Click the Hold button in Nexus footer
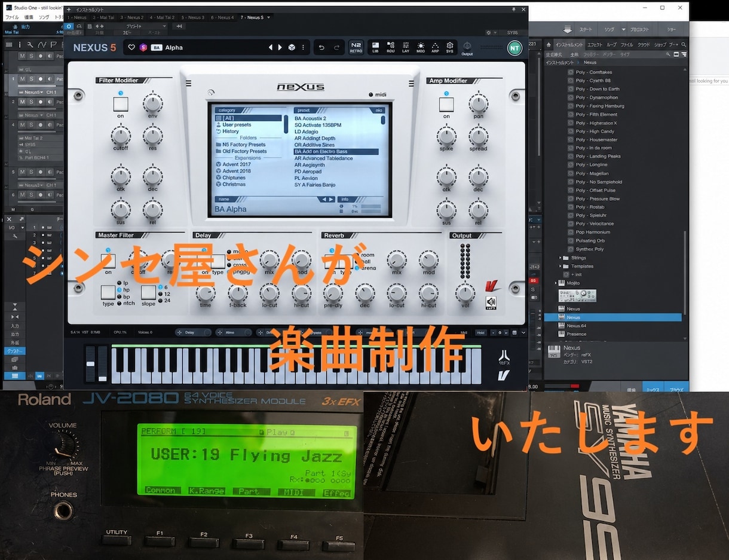The width and height of the screenshot is (729, 560). point(480,332)
